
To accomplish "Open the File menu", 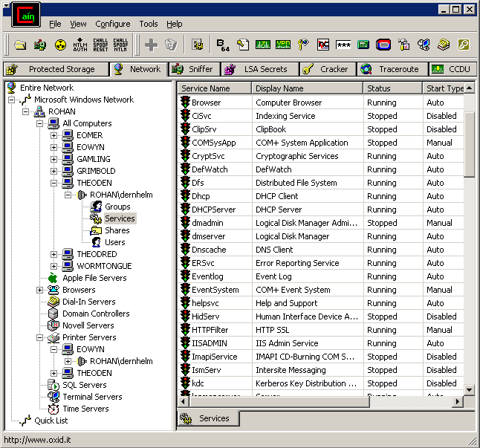I will coord(55,24).
